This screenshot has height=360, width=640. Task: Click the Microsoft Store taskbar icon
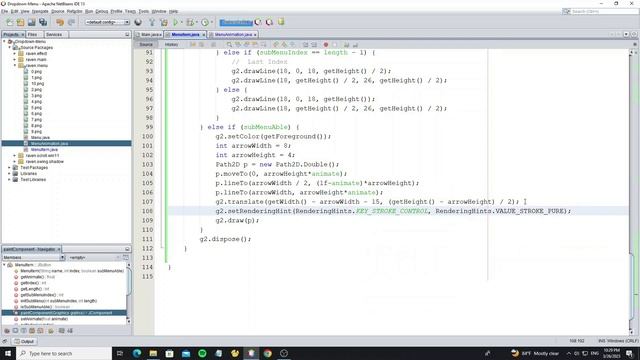pyautogui.click(x=169, y=353)
